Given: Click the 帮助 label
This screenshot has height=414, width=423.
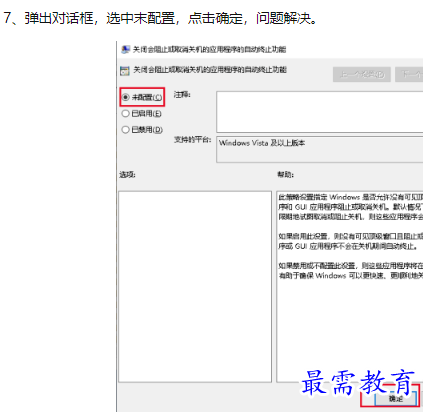Looking at the screenshot, I should pyautogui.click(x=286, y=175).
